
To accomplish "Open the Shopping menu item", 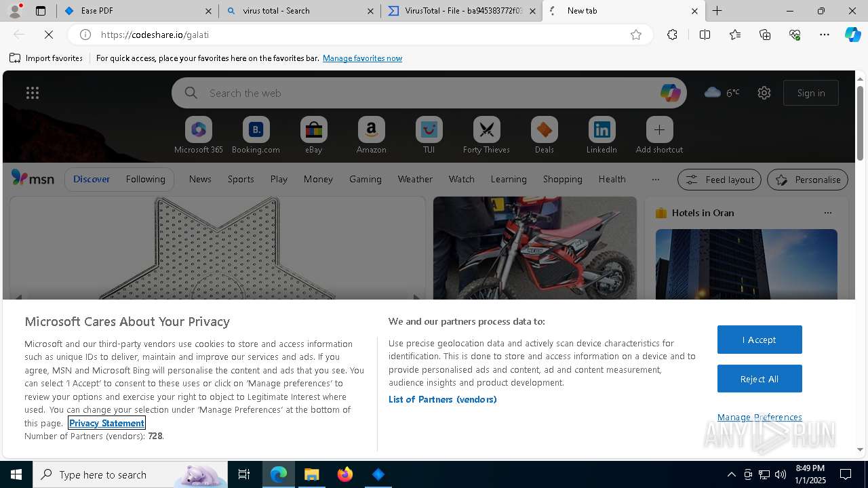I will (x=562, y=179).
